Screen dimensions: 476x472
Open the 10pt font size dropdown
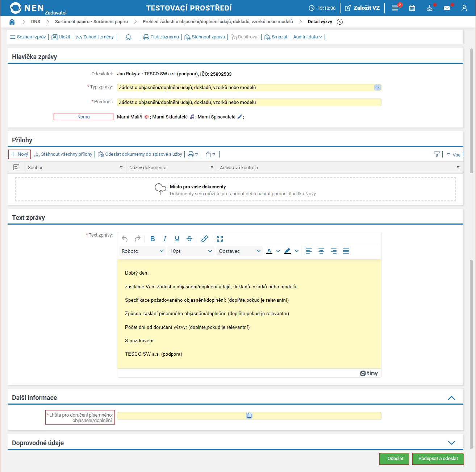191,251
